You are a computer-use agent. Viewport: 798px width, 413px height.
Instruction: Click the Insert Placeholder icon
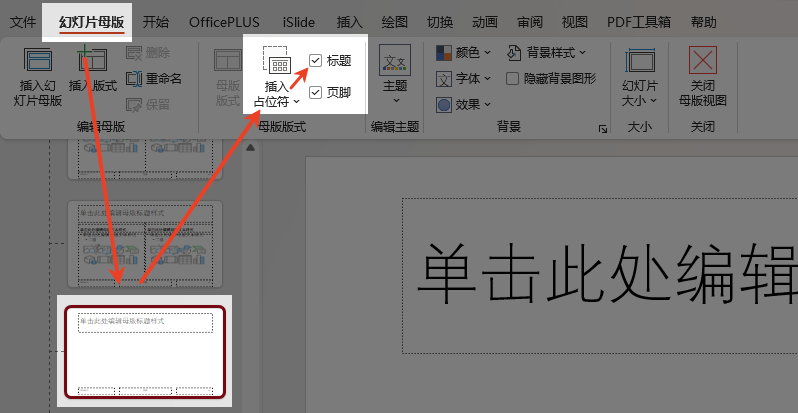[277, 64]
